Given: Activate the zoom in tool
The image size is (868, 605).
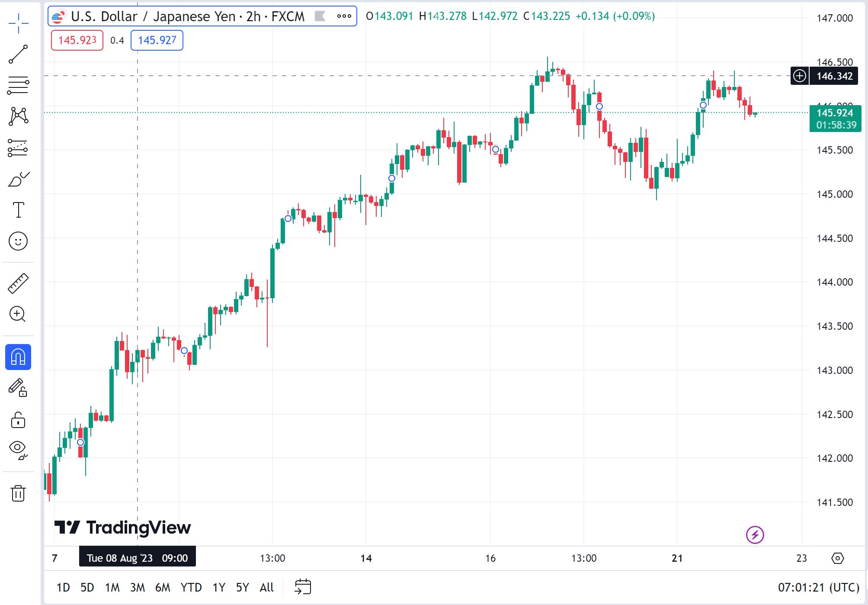Looking at the screenshot, I should tap(18, 314).
